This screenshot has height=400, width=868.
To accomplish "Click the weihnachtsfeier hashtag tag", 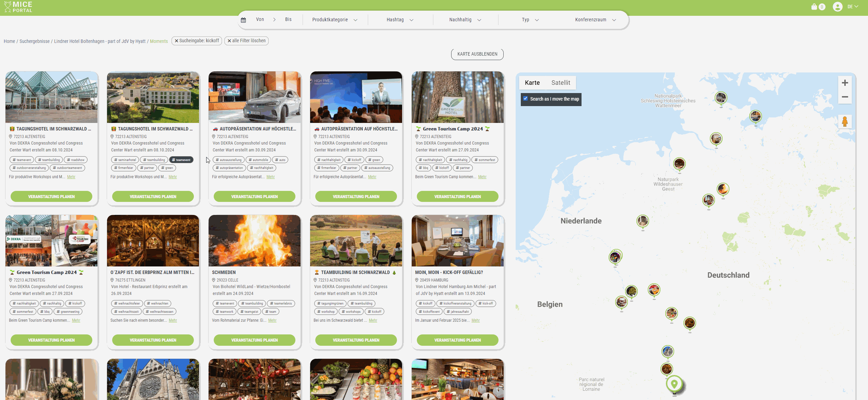I will [127, 304].
